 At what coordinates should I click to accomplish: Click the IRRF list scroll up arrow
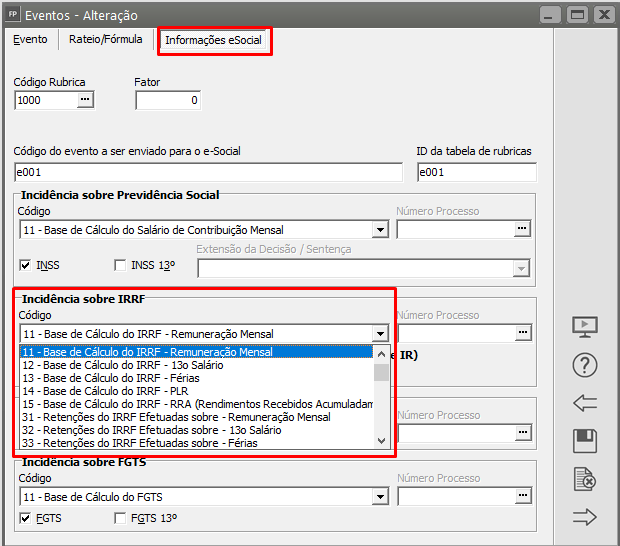(x=381, y=354)
